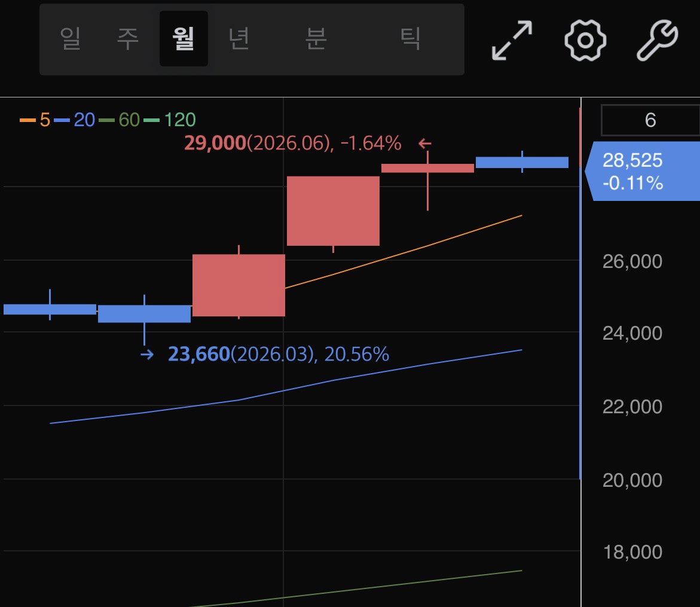Viewport: 700px width, 607px height.
Task: Select the latest blue monthly candle
Action: pyautogui.click(x=522, y=162)
